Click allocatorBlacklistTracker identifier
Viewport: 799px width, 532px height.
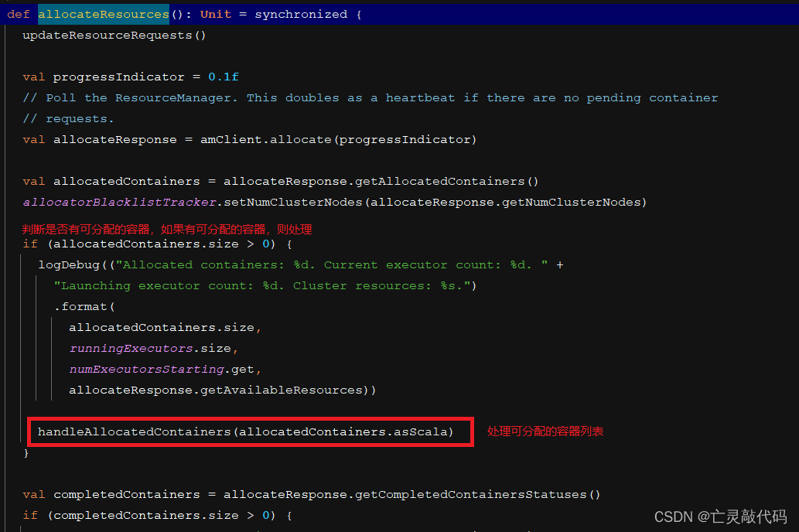119,203
